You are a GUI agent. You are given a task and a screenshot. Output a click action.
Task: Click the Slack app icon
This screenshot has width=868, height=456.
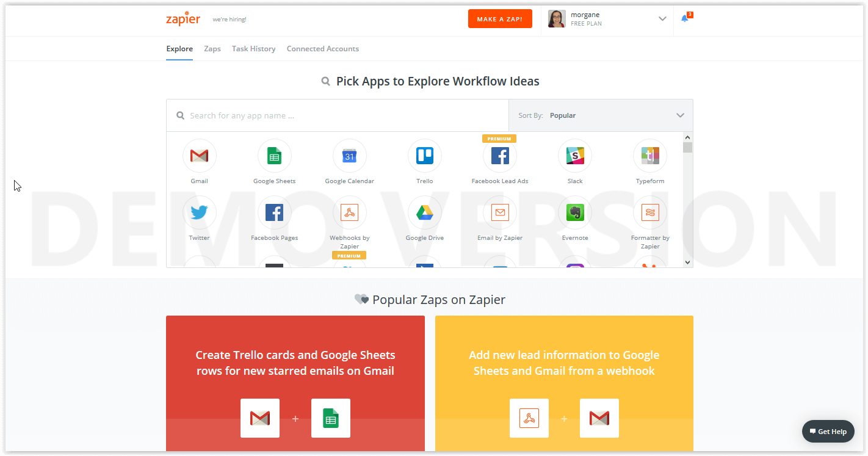[x=574, y=156]
